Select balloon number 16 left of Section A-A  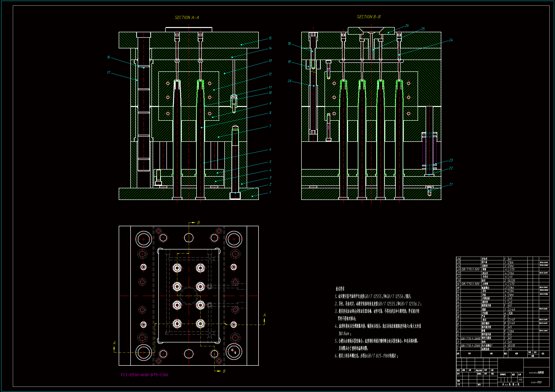pos(108,57)
